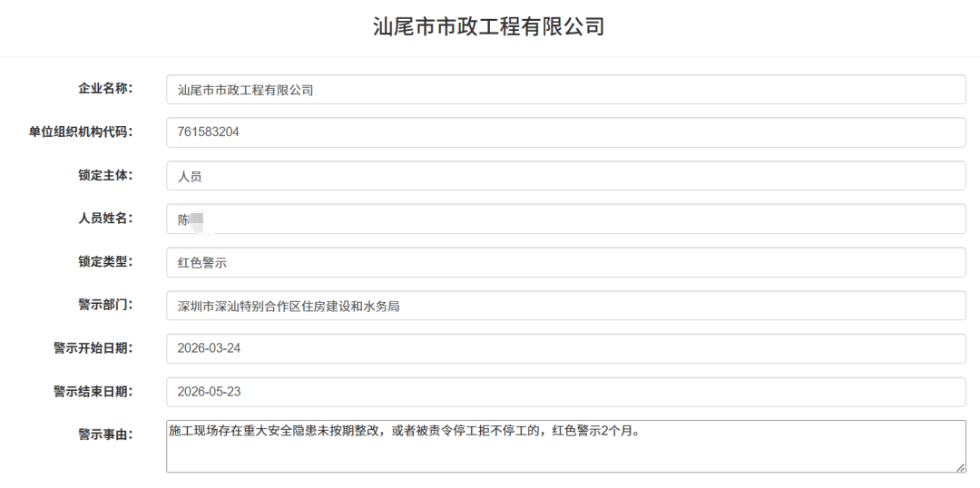
Task: Click the 企业名称 label
Action: 105,88
